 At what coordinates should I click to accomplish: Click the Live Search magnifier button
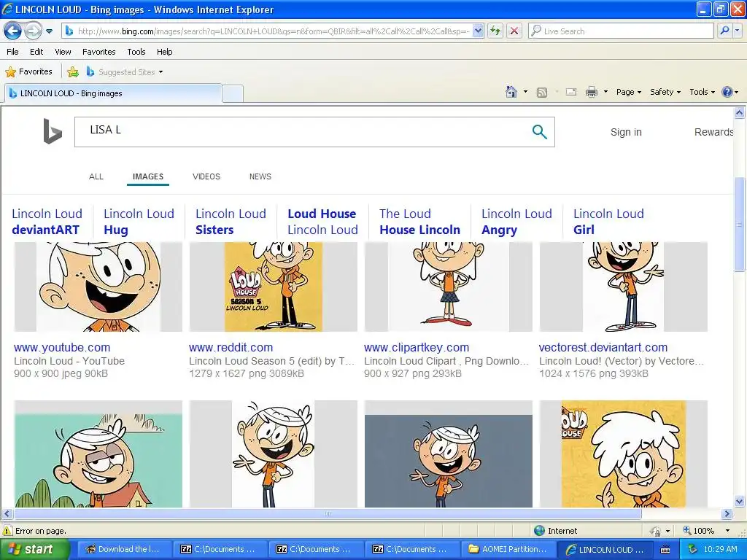point(724,31)
